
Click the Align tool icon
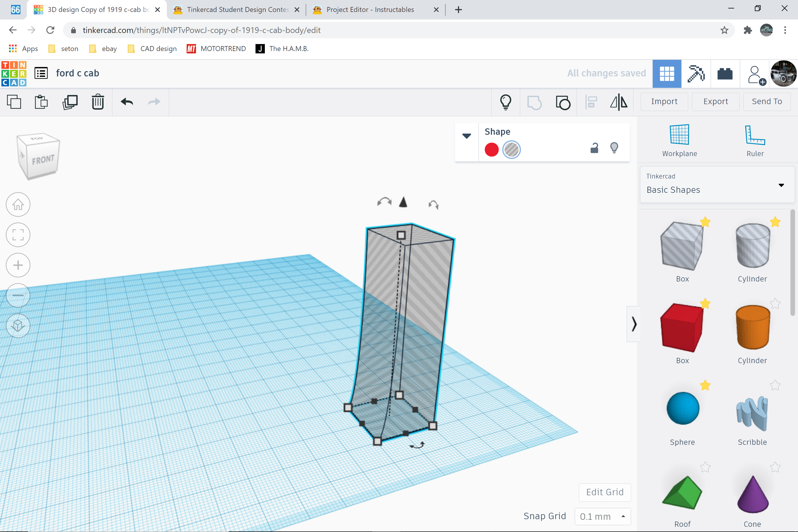591,102
